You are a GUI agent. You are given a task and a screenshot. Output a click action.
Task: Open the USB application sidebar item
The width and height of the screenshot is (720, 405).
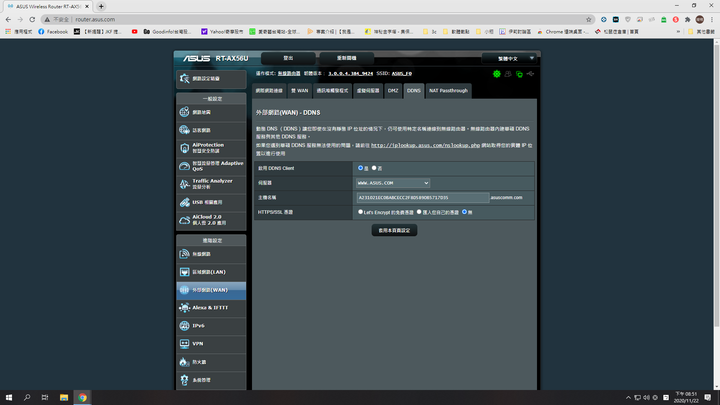[211, 202]
